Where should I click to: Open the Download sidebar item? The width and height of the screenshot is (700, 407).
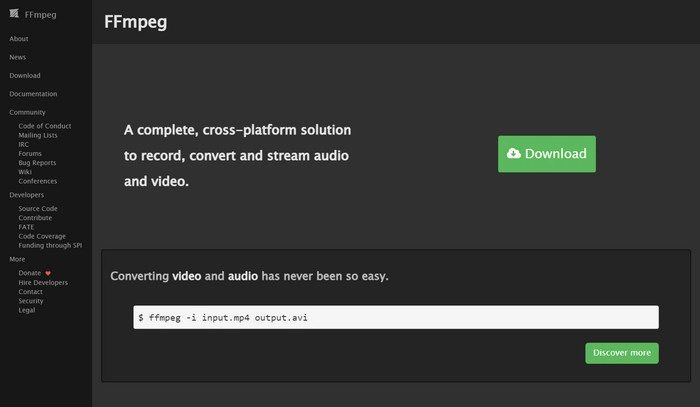click(x=25, y=76)
